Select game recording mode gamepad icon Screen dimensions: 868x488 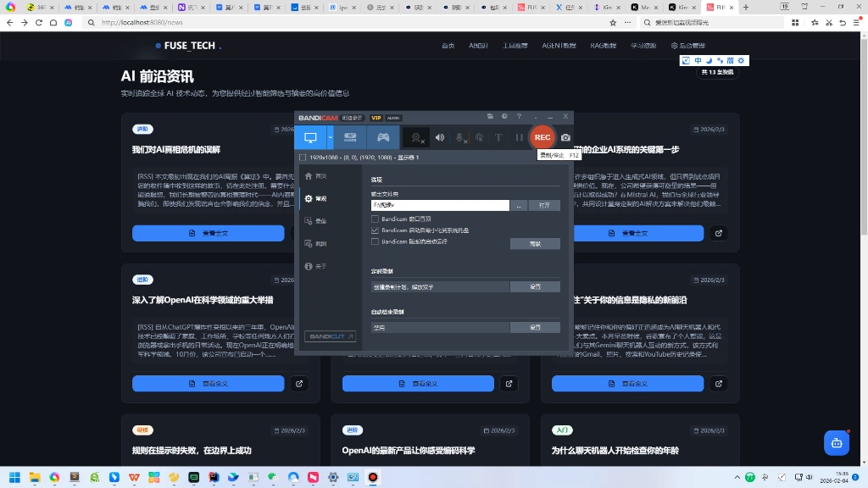[x=383, y=137]
